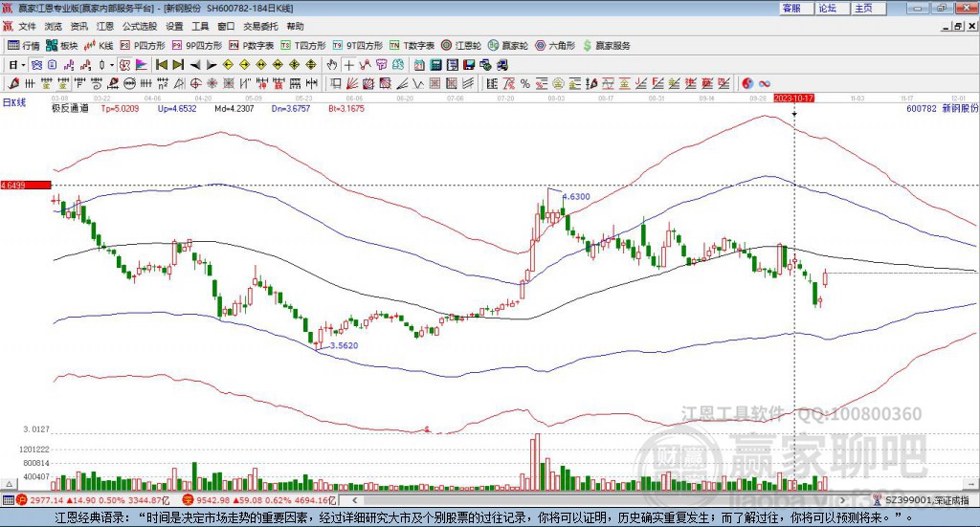Screen dimensions: 980x527
Task: Click the 9542.98 index status entry
Action: pos(260,500)
